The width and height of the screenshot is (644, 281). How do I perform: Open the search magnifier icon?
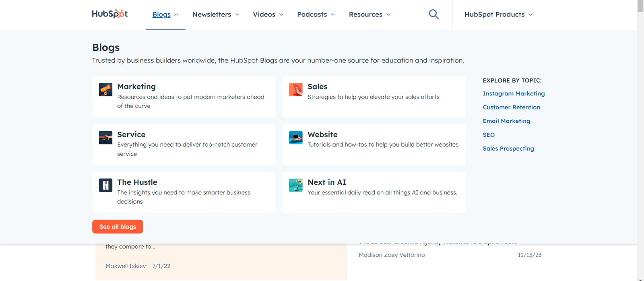[x=434, y=14]
